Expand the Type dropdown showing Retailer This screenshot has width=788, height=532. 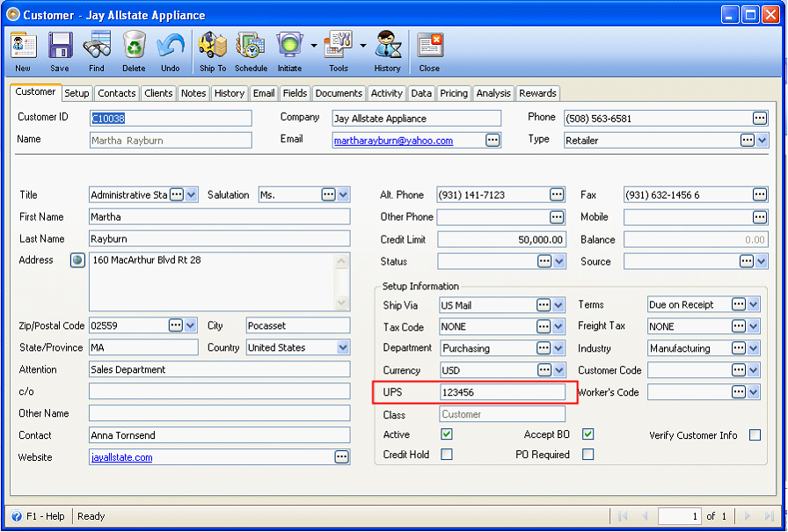click(x=762, y=140)
